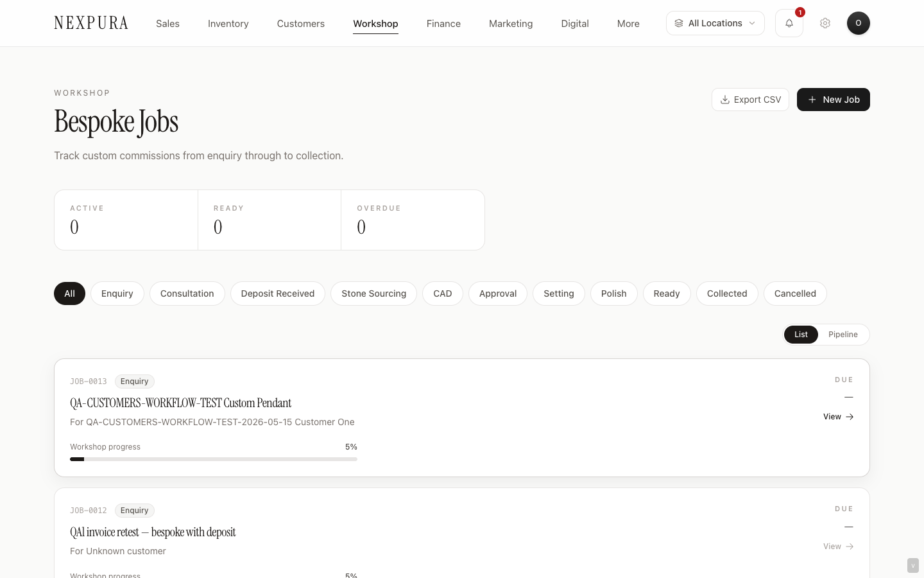Open the Digital menu
The width and height of the screenshot is (924, 578).
coord(575,24)
